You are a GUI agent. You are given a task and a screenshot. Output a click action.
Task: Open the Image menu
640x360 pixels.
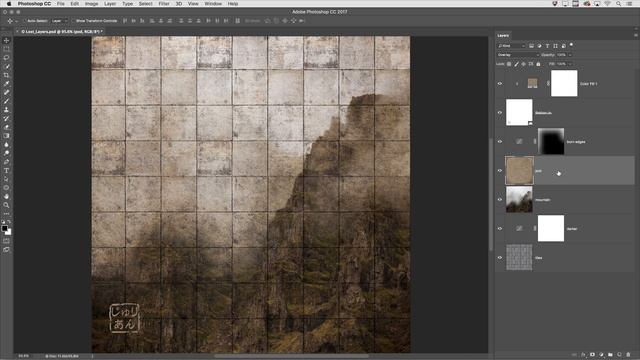click(x=91, y=4)
